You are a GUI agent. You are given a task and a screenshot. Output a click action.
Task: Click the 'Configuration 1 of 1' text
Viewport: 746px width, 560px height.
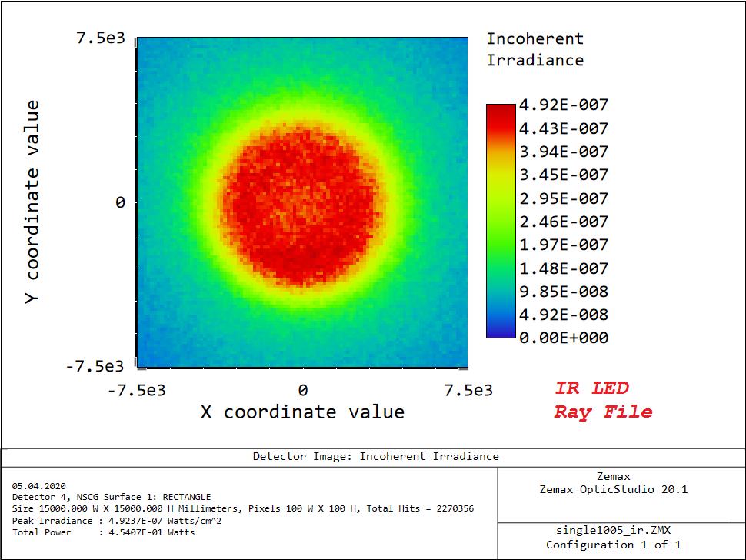point(613,545)
